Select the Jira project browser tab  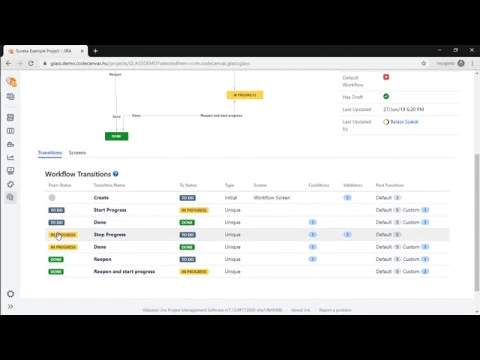click(x=46, y=51)
